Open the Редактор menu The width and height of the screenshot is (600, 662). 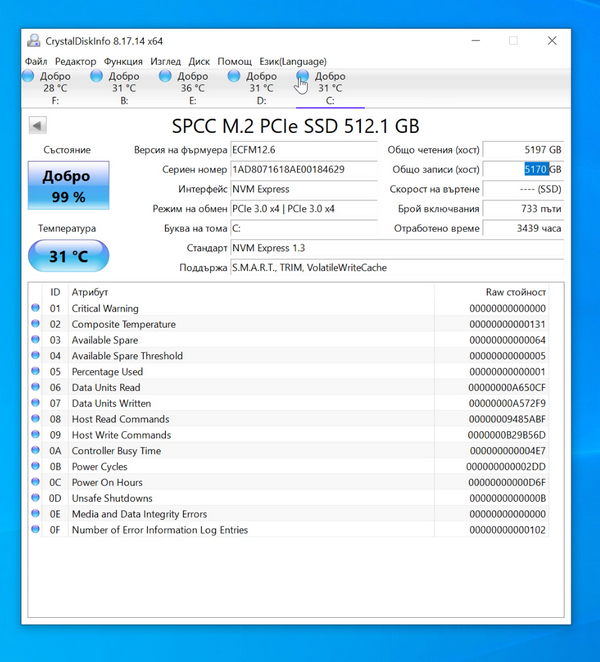click(x=76, y=62)
